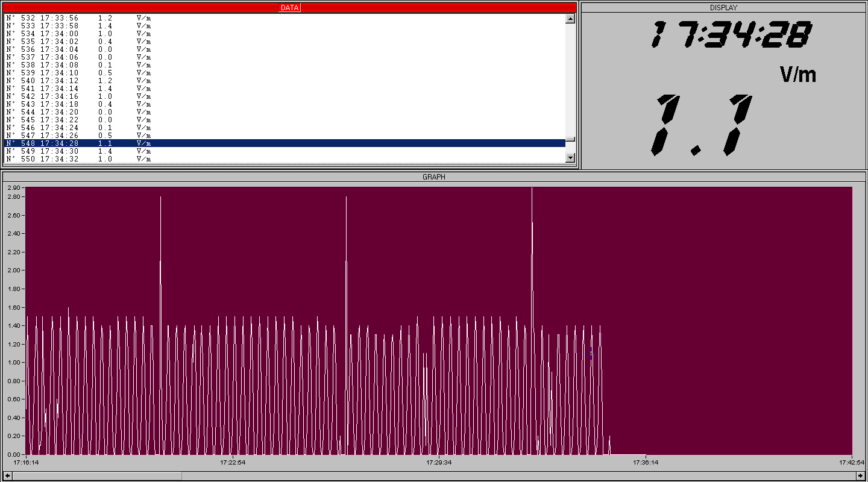The image size is (868, 482).
Task: Select row N° 541 17:34:14
Action: pyautogui.click(x=285, y=89)
